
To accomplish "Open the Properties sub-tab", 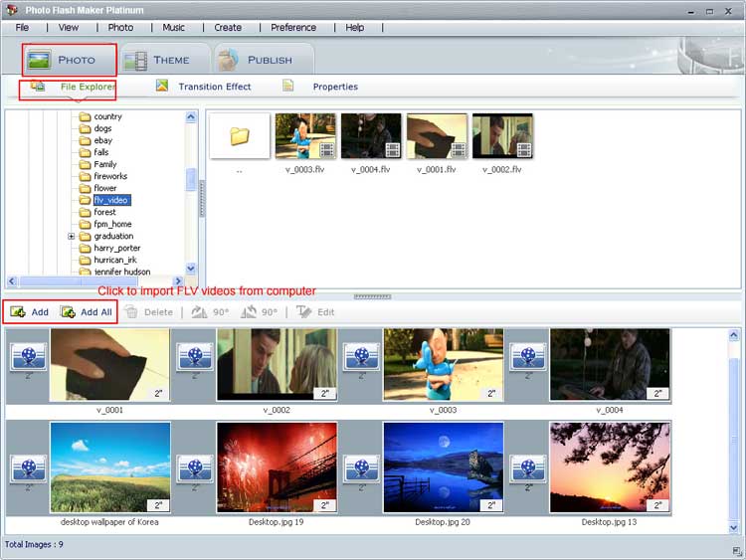I will click(319, 87).
